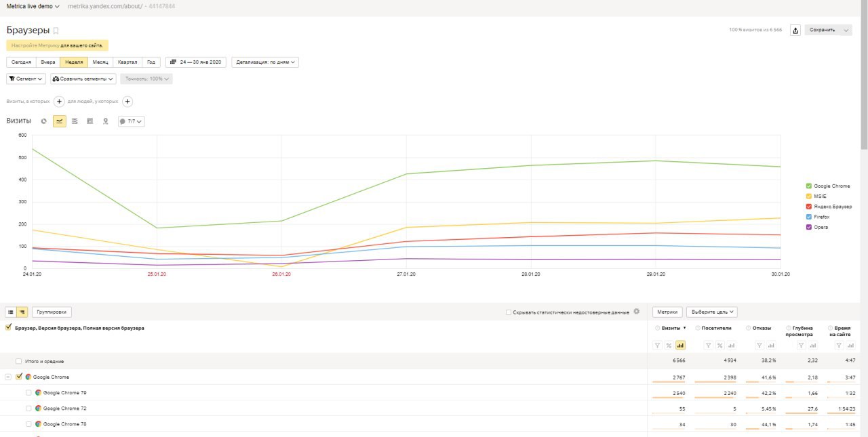The image size is (868, 437).
Task: Show Визиты as percentages
Action: coord(669,346)
